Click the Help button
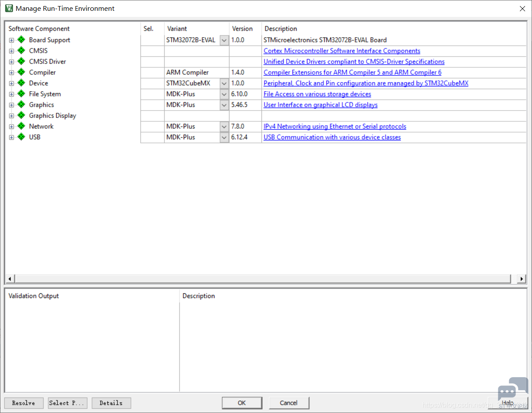This screenshot has width=532, height=413. pos(507,403)
